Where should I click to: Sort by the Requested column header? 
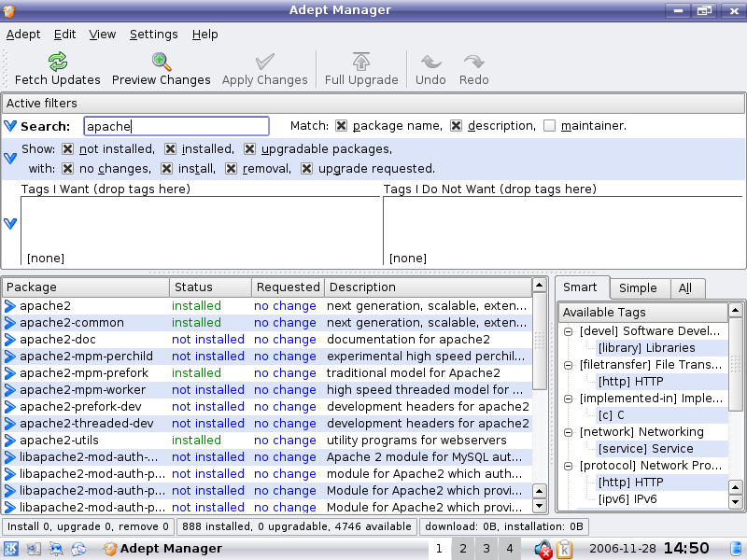pos(288,287)
